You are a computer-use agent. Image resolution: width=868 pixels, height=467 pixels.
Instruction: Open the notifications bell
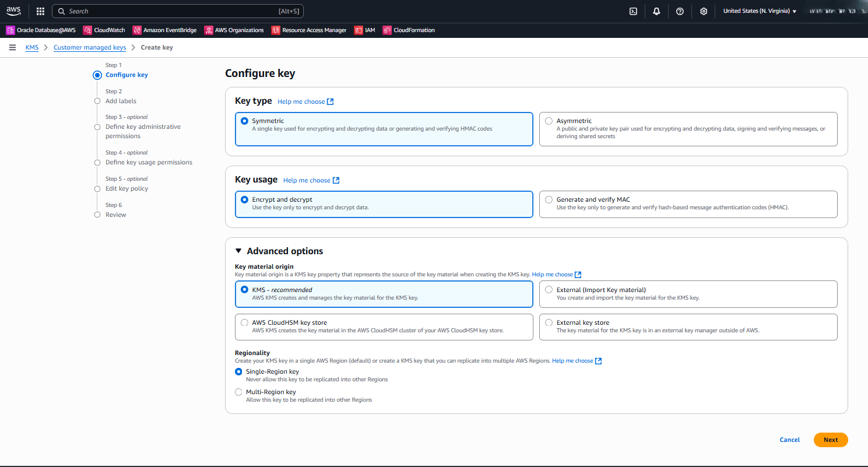656,10
